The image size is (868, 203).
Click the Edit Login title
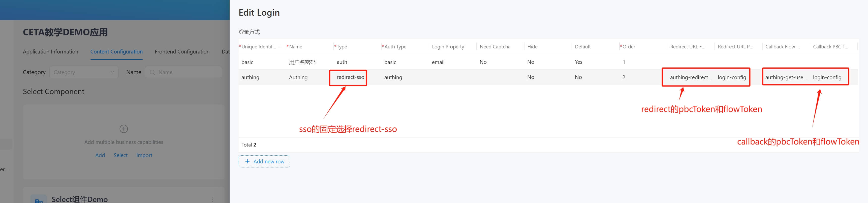(x=259, y=12)
